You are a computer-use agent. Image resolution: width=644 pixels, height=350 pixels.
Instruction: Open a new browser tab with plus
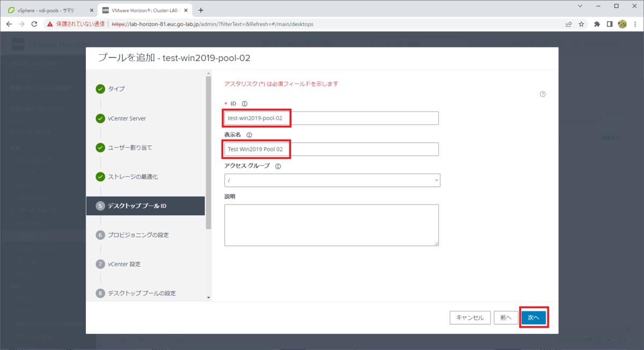coord(201,10)
